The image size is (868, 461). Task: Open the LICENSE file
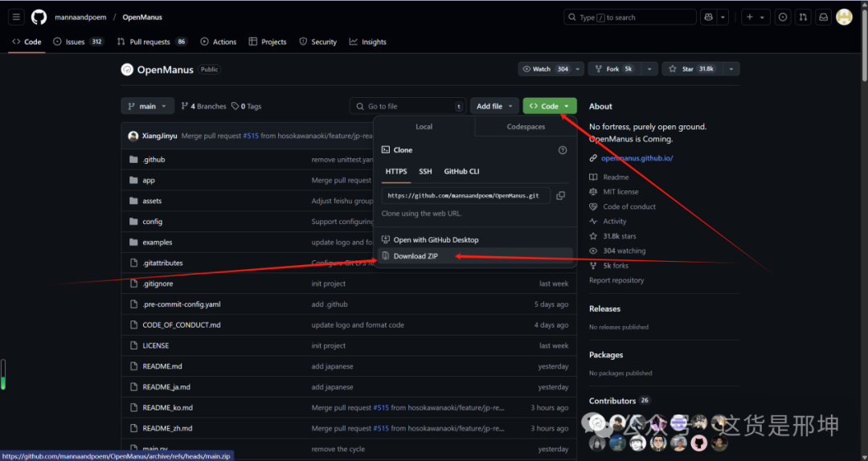[156, 345]
